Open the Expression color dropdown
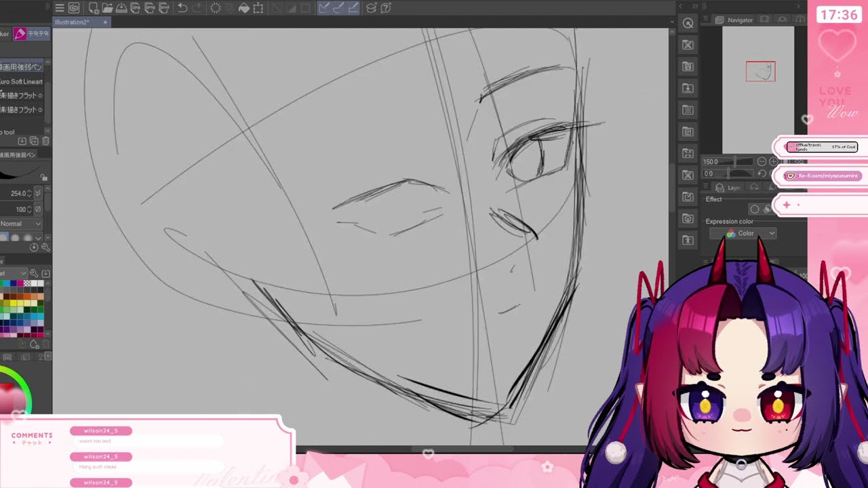The height and width of the screenshot is (488, 868). 743,233
